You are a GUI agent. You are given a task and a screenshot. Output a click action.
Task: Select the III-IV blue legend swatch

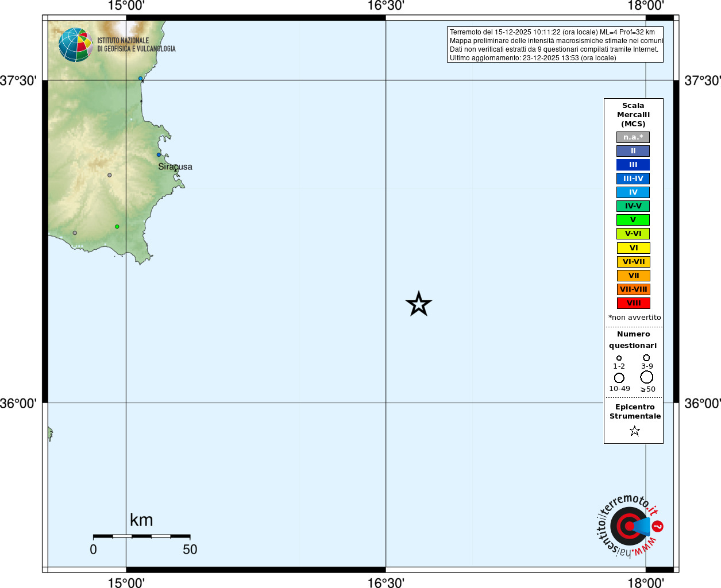pos(633,179)
